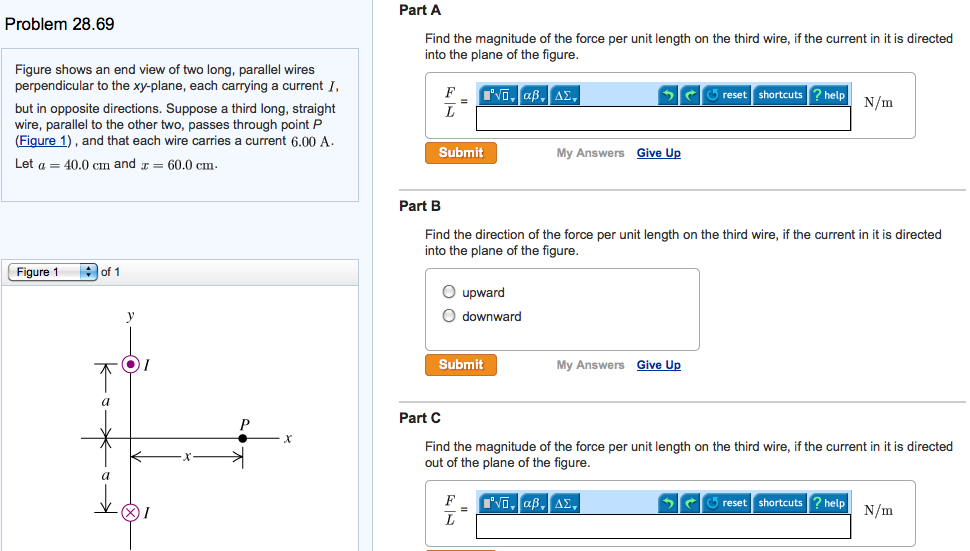970x551 pixels.
Task: Click undo arrow in Part A toolbar
Action: pyautogui.click(x=668, y=95)
